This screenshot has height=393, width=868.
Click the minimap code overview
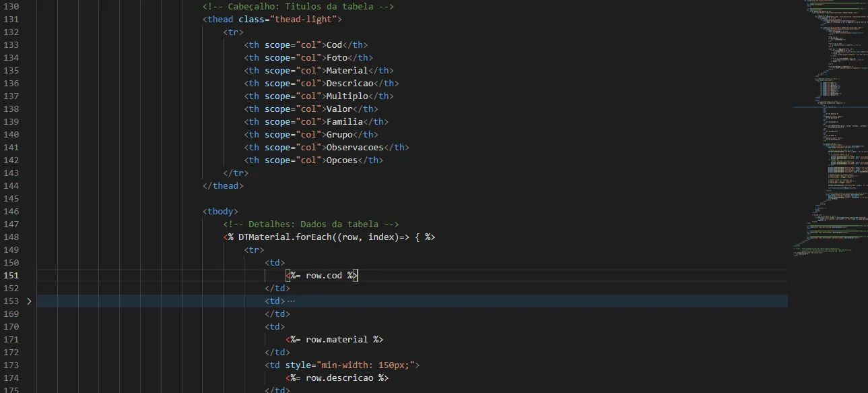[x=827, y=135]
